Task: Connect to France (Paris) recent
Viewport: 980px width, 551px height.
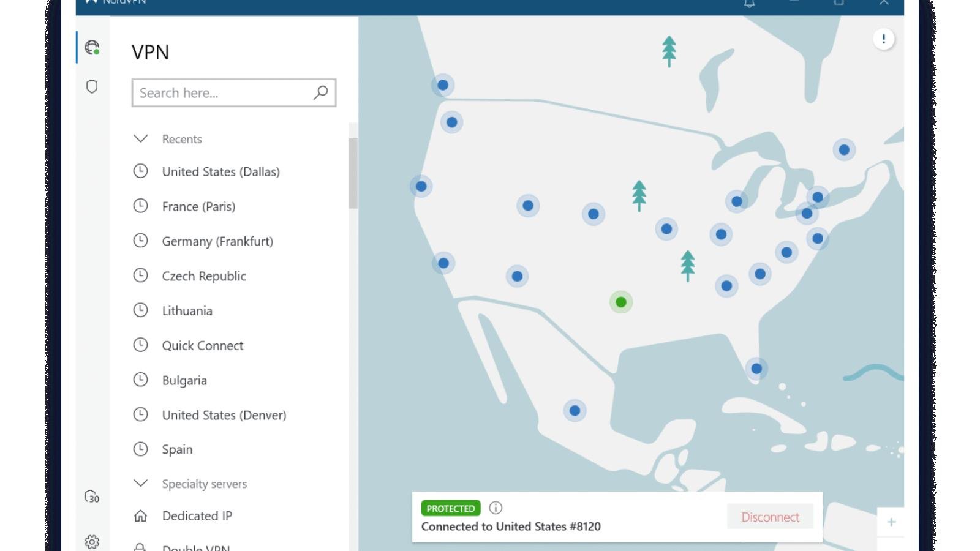Action: (x=198, y=207)
